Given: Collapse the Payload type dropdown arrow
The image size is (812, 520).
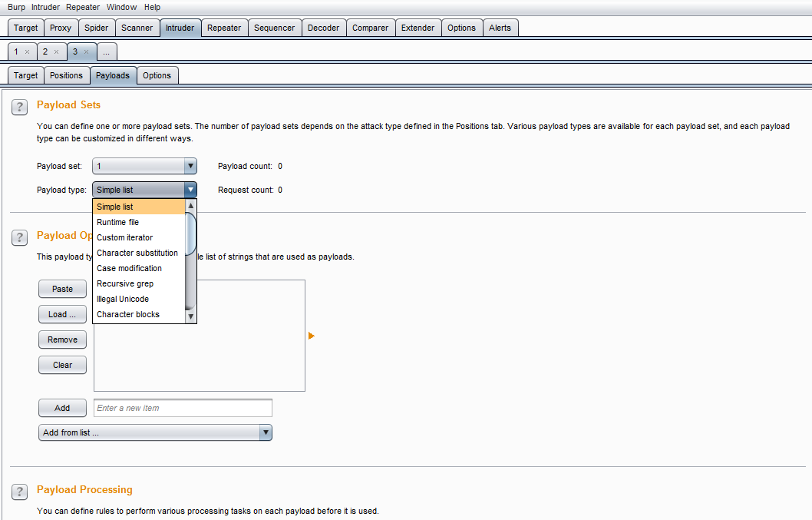Looking at the screenshot, I should coord(190,190).
